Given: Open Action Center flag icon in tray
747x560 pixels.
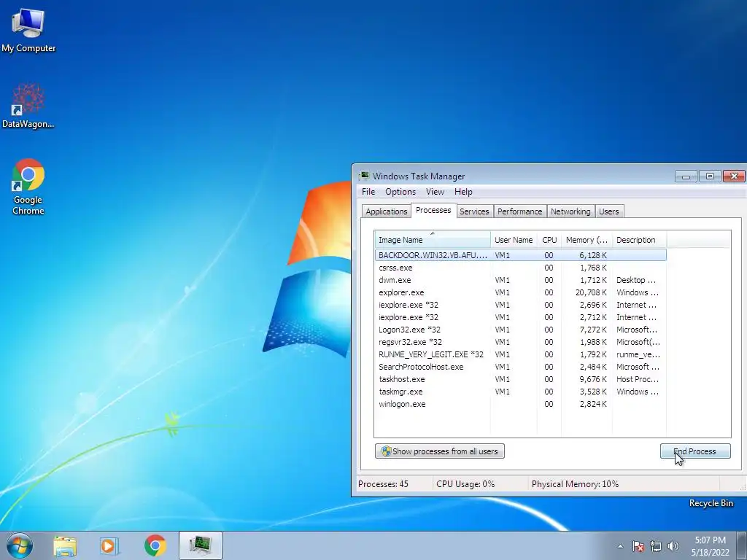Looking at the screenshot, I should [638, 546].
